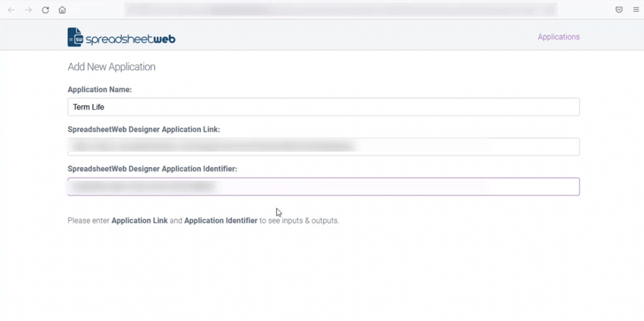Click the spreadsheetweb wordmark text

(x=130, y=39)
